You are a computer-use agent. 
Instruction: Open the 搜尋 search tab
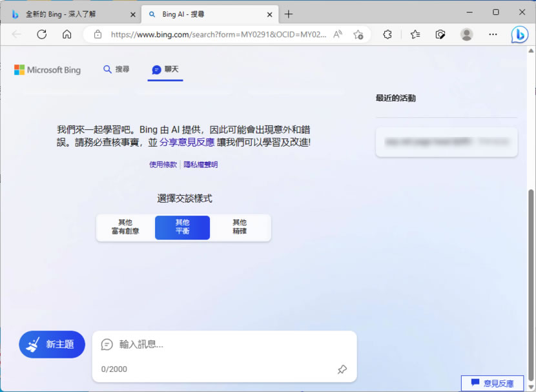pos(116,69)
